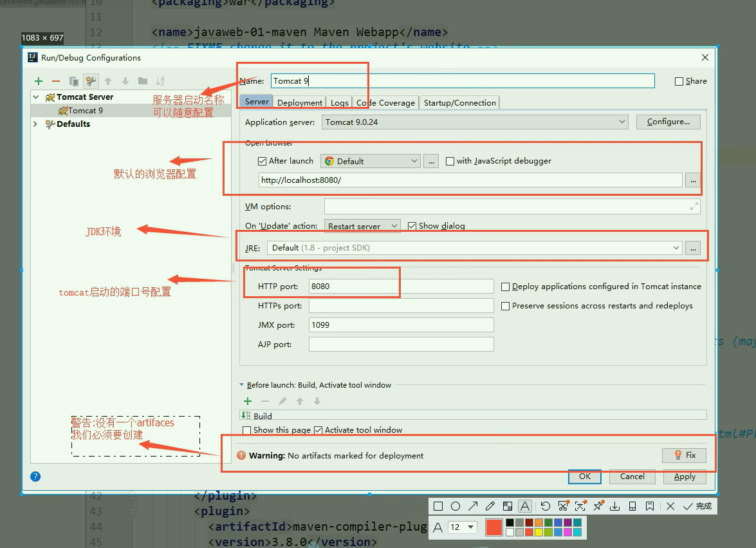The height and width of the screenshot is (548, 756).
Task: Open edit defaults wrench icon
Action: coord(91,81)
